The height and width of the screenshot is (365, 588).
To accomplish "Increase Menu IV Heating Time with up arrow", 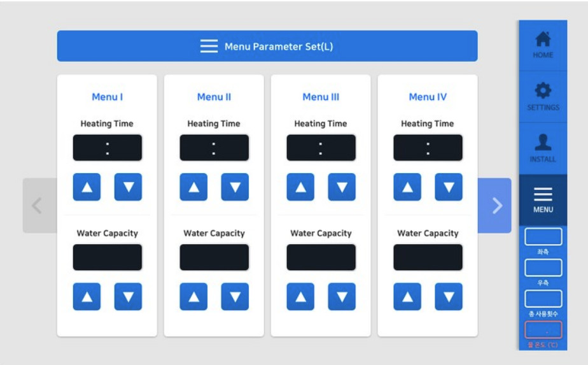I will [x=407, y=187].
